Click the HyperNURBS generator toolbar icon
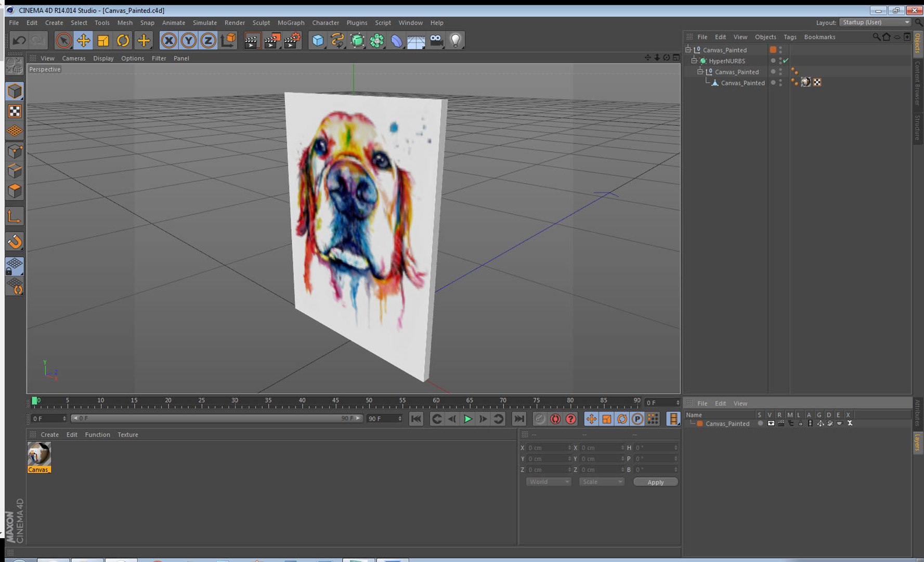 [357, 41]
